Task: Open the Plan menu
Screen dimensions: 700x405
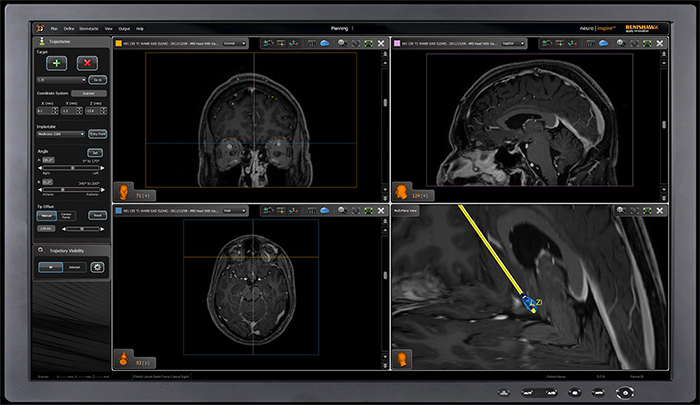Action: [x=52, y=29]
